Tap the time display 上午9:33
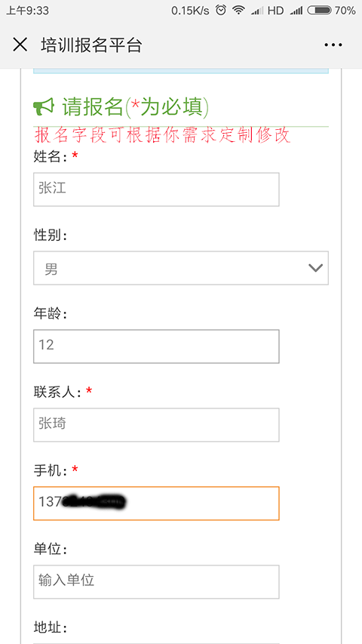This screenshot has width=362, height=644. (x=27, y=11)
